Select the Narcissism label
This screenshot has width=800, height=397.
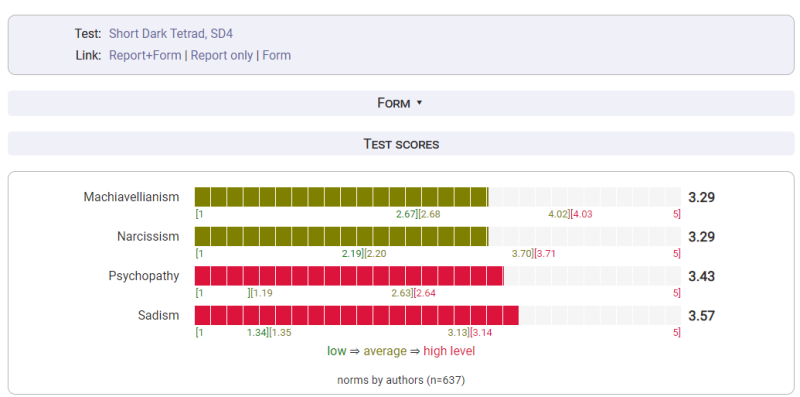point(148,237)
